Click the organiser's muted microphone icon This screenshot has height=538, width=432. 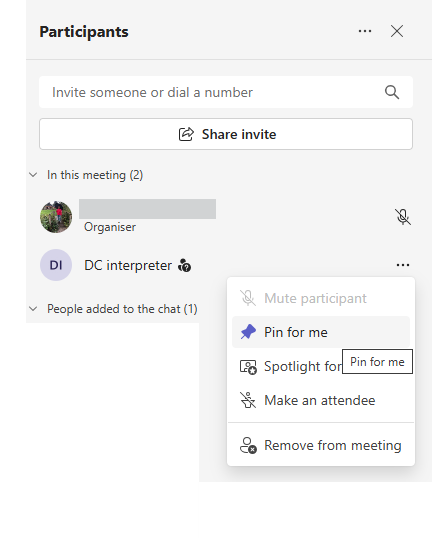coord(403,217)
